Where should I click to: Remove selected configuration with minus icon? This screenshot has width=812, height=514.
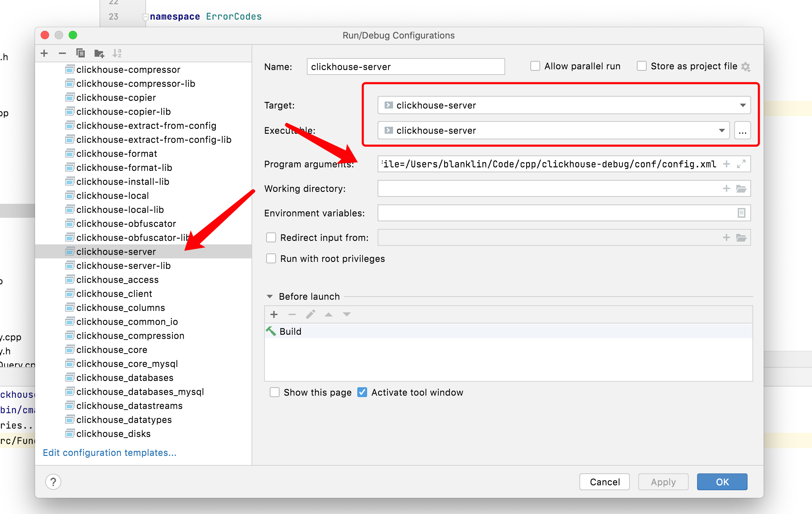(x=62, y=53)
